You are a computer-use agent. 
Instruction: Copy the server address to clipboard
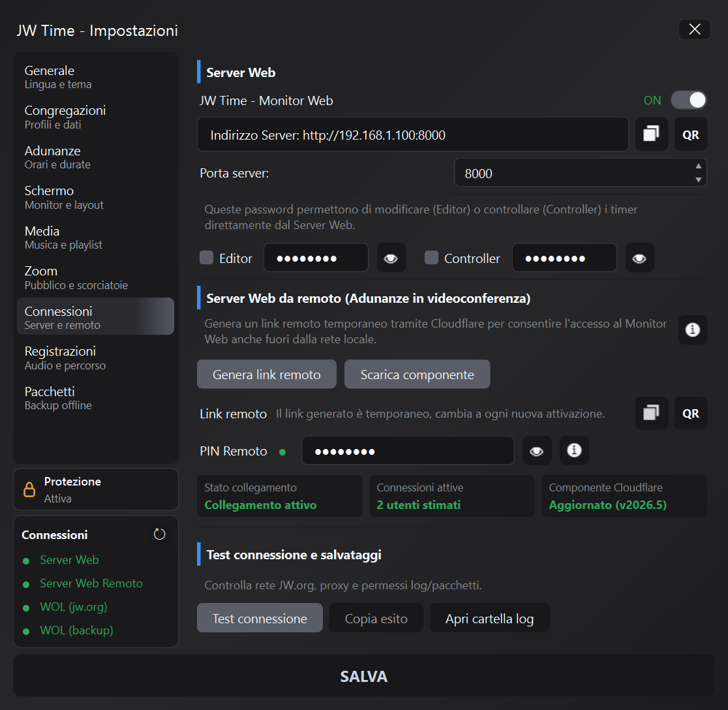[x=652, y=134]
